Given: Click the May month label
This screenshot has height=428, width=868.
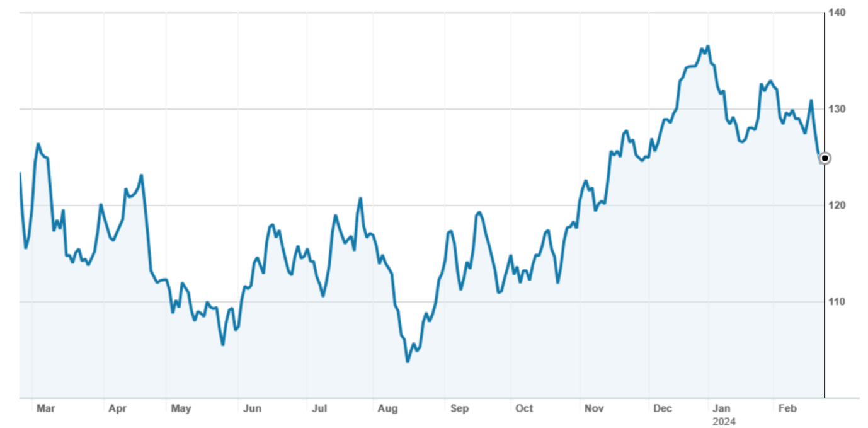Looking at the screenshot, I should (x=180, y=408).
